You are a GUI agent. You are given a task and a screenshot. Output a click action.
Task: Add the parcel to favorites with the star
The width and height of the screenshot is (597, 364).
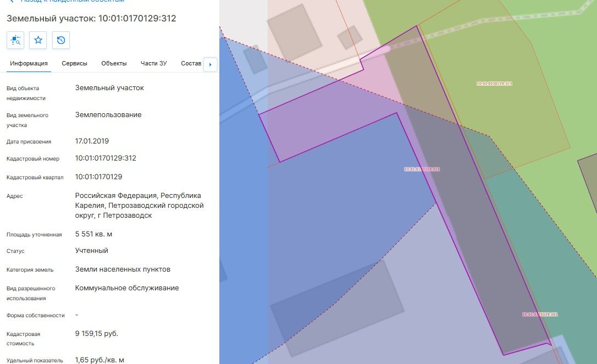click(x=38, y=40)
